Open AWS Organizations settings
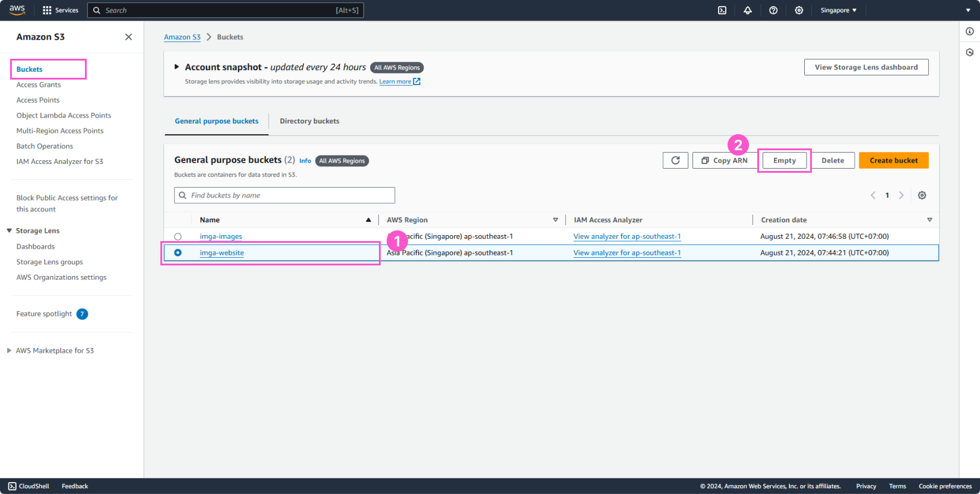Image resolution: width=980 pixels, height=494 pixels. [x=61, y=277]
